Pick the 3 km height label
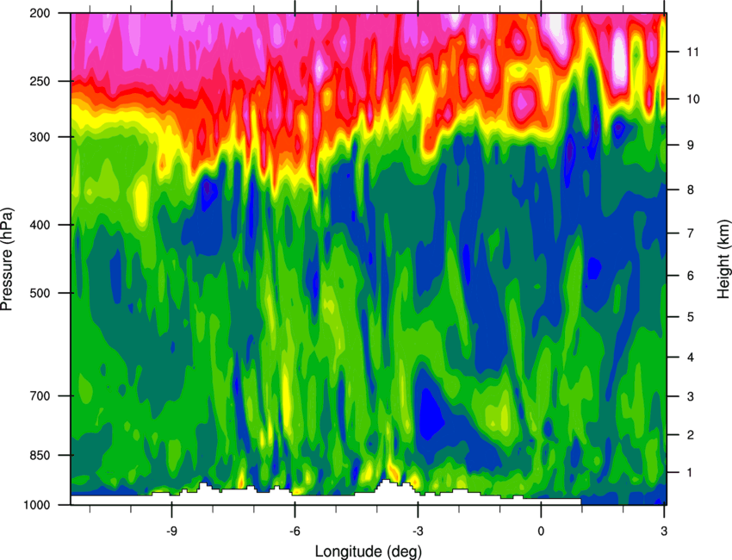 690,396
